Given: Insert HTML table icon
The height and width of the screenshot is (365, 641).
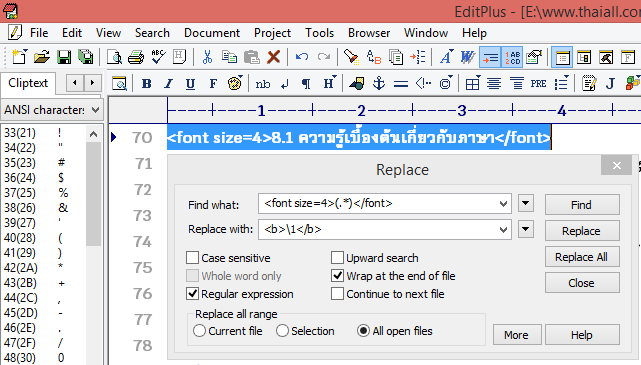Looking at the screenshot, I should tap(472, 84).
